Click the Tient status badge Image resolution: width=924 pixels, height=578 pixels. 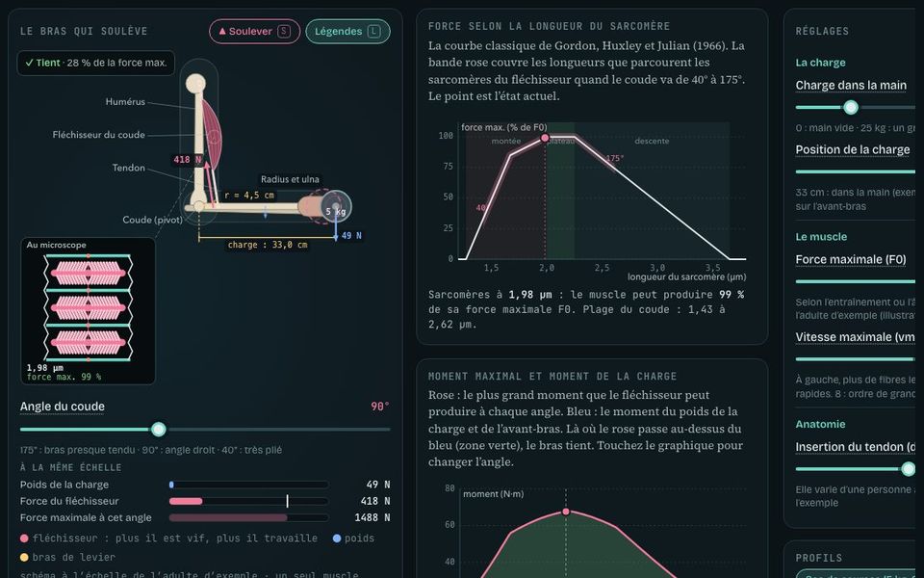point(96,64)
